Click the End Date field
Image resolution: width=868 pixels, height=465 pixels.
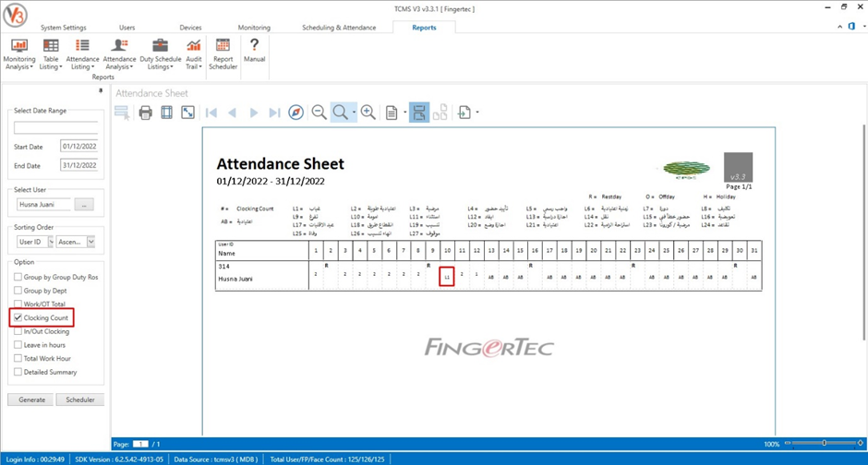[x=79, y=165]
